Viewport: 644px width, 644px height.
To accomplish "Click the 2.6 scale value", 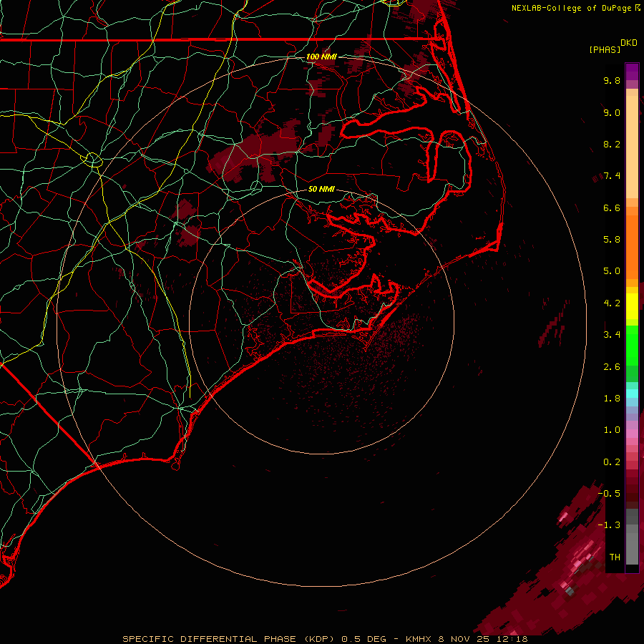I will click(612, 367).
